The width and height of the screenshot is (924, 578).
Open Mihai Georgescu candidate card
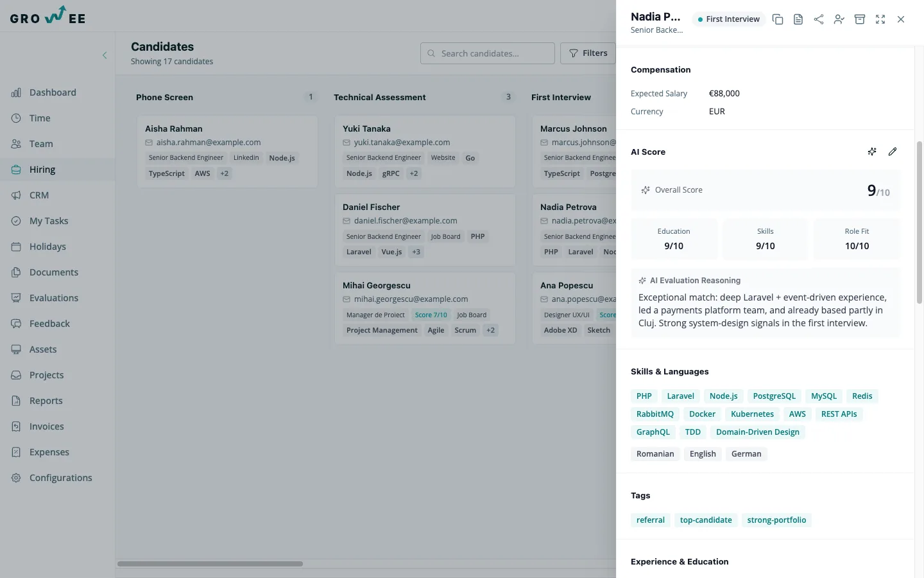click(425, 308)
